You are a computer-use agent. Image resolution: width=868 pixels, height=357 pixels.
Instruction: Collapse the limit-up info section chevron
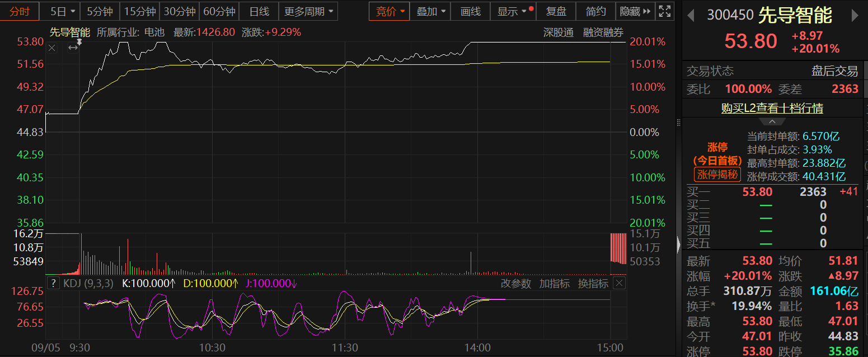tap(772, 121)
